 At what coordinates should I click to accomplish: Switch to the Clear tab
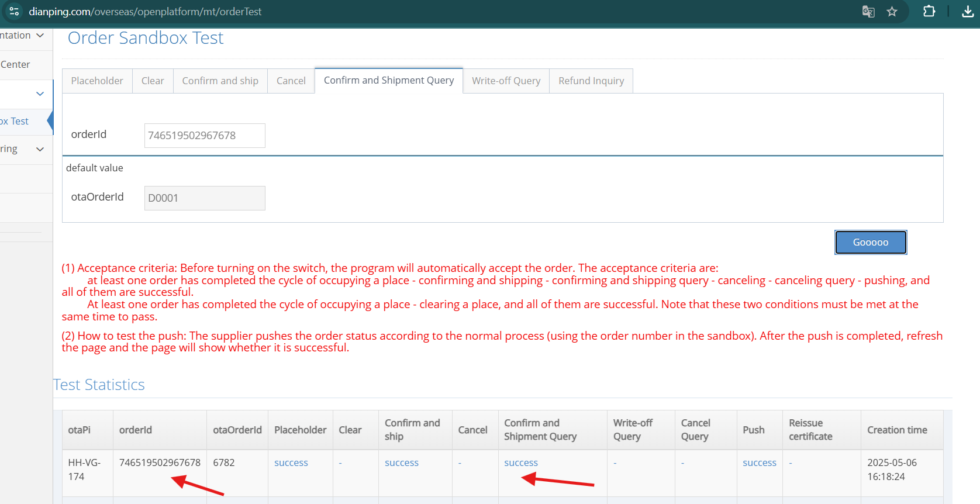(x=153, y=81)
